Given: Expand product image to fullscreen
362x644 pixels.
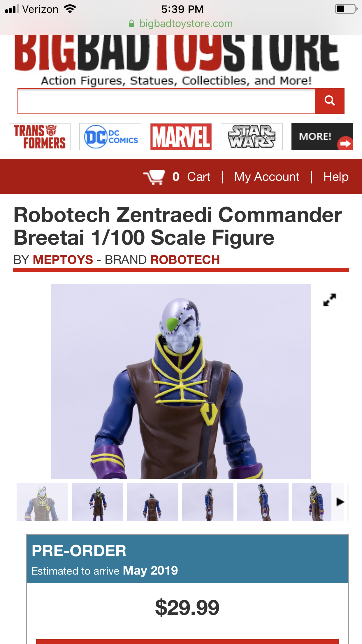Looking at the screenshot, I should point(330,300).
